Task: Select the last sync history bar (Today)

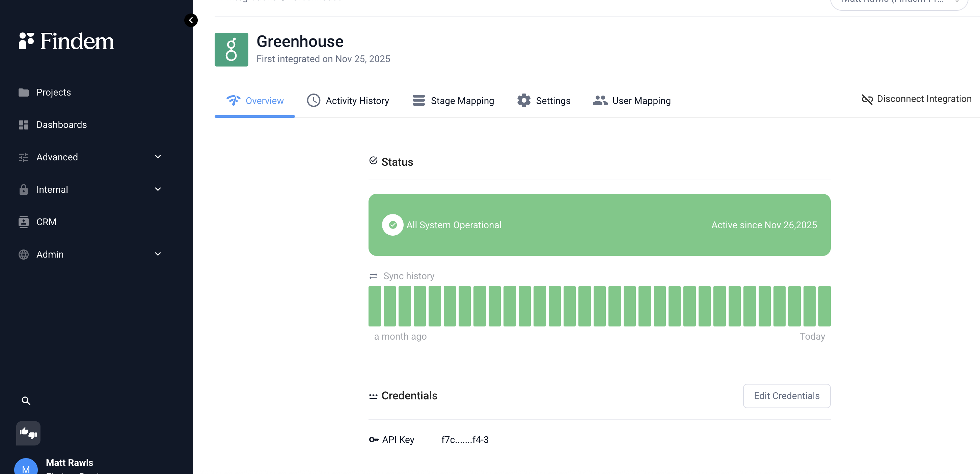Action: (x=824, y=306)
